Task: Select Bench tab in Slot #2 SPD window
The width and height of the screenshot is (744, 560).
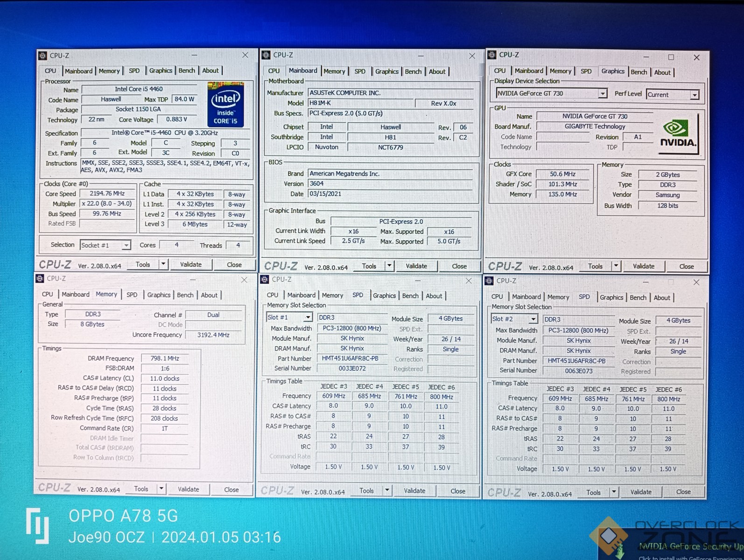Action: point(638,298)
